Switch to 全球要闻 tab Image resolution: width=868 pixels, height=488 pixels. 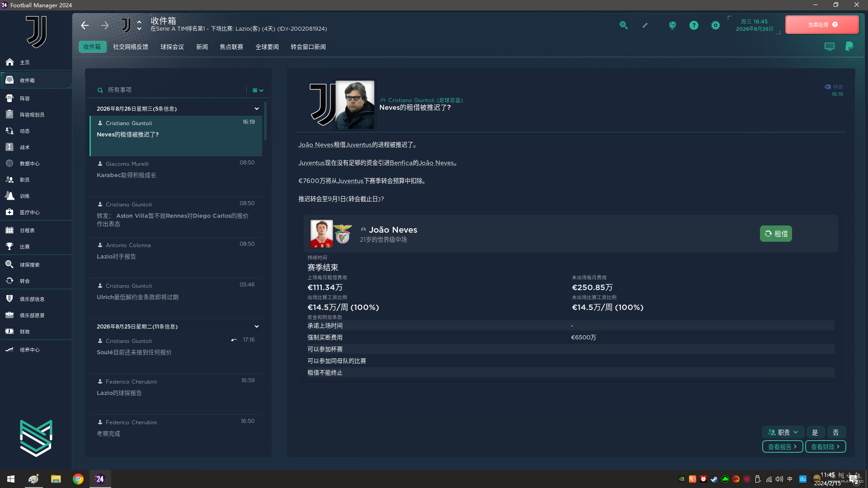tap(267, 47)
